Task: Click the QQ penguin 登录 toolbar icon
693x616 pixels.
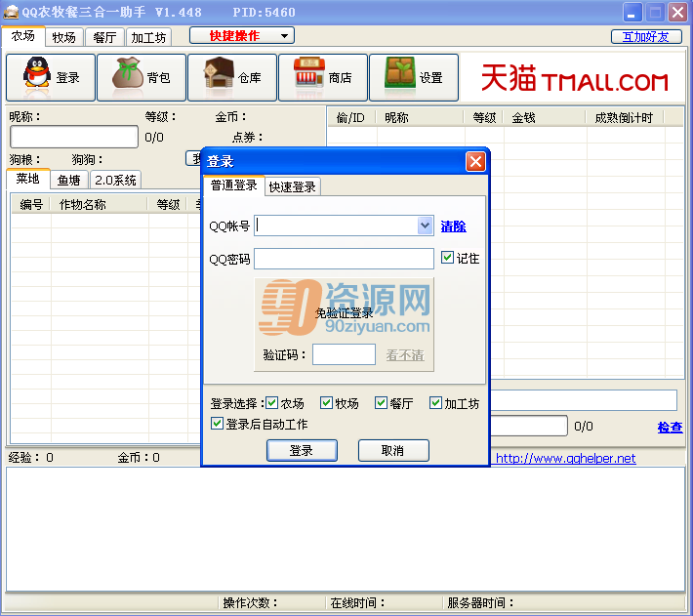Action: point(51,77)
